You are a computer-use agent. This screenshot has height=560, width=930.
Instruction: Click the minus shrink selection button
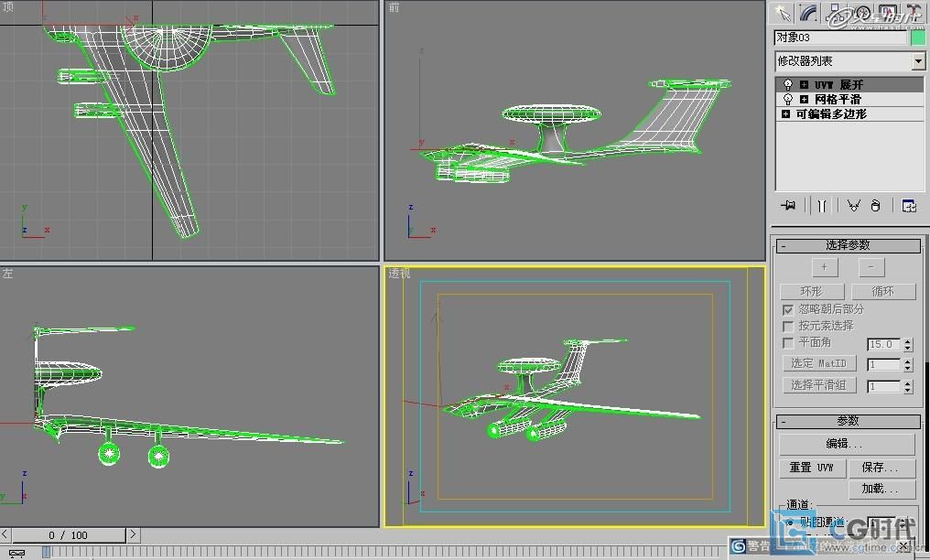pyautogui.click(x=871, y=267)
